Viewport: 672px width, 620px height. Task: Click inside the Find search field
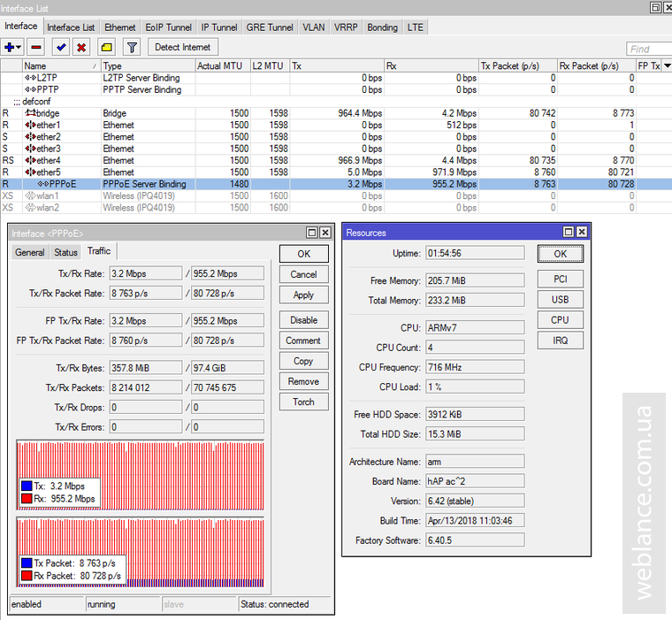tap(648, 50)
